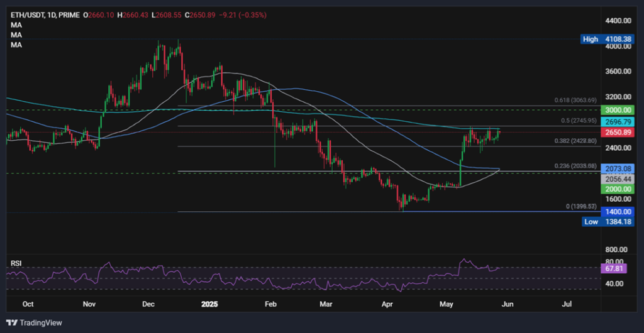Click the Oct label on time axis

click(28, 304)
